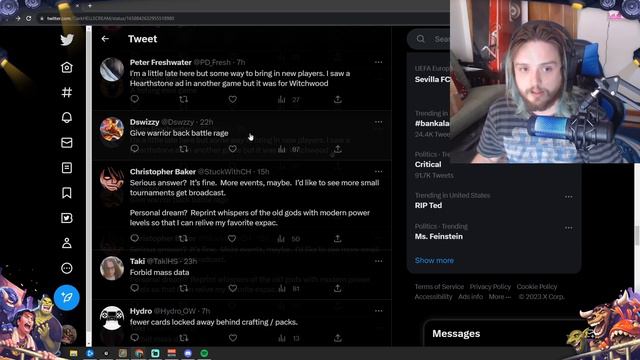The height and width of the screenshot is (360, 640).
Task: Share Taki's tweet
Action: (337, 288)
